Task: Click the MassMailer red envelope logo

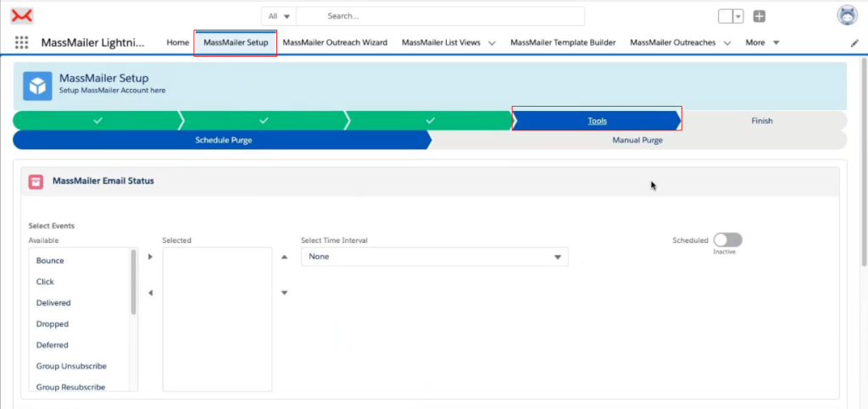Action: [x=22, y=16]
